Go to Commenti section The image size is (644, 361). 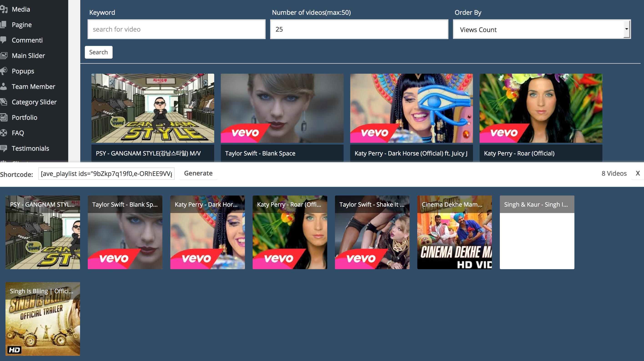point(27,40)
